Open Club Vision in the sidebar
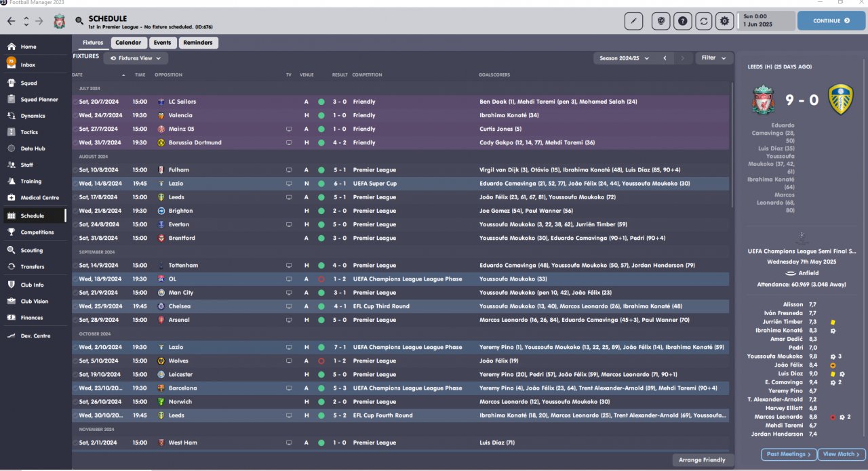This screenshot has height=471, width=868. pos(35,301)
